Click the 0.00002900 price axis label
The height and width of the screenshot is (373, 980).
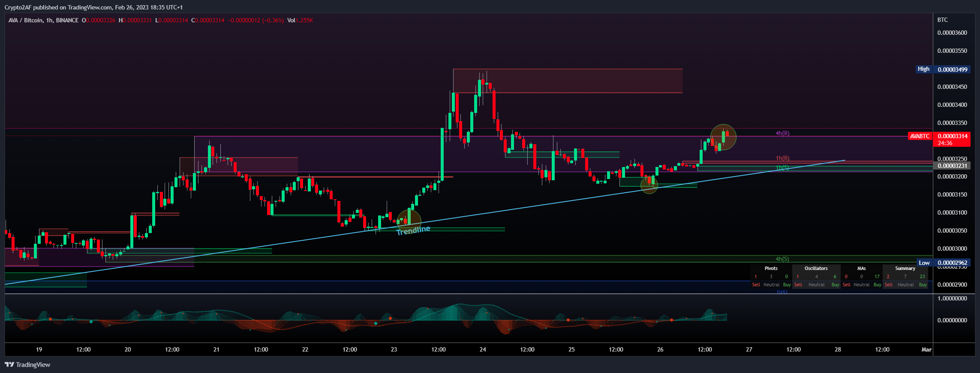(x=952, y=285)
